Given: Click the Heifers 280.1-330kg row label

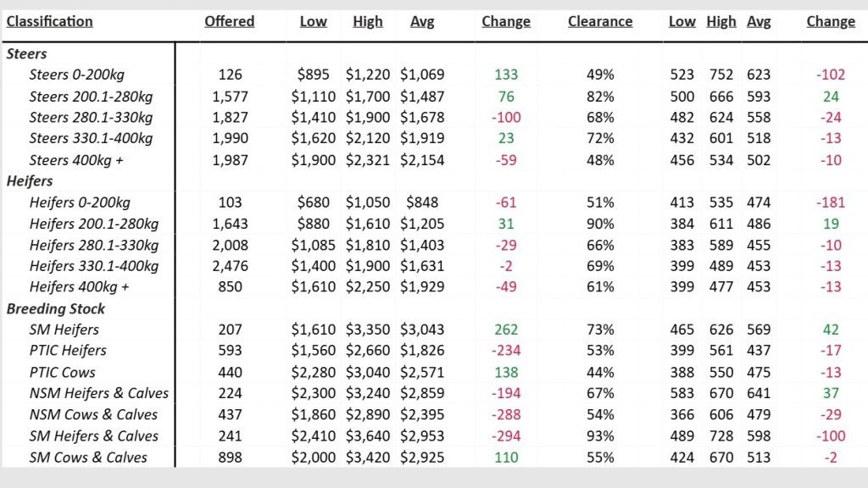Looking at the screenshot, I should (93, 245).
